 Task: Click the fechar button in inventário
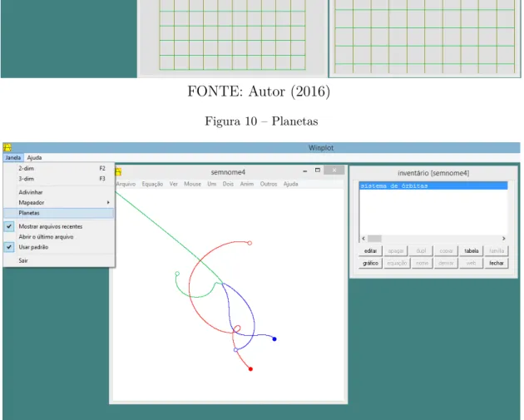point(497,264)
